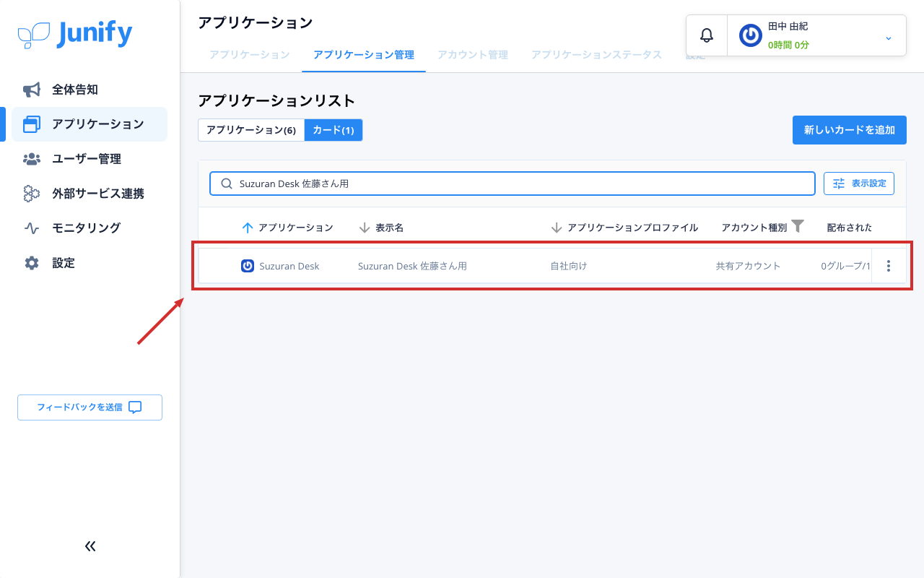The height and width of the screenshot is (578, 924).
Task: Select the アプリケーション(6) toggle
Action: coord(251,130)
